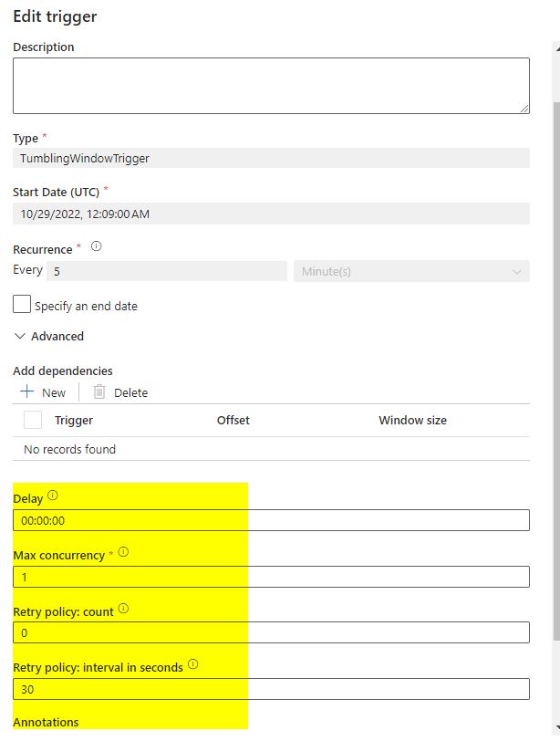Click the Type field showing TumblingWindowTrigger

pyautogui.click(x=271, y=158)
